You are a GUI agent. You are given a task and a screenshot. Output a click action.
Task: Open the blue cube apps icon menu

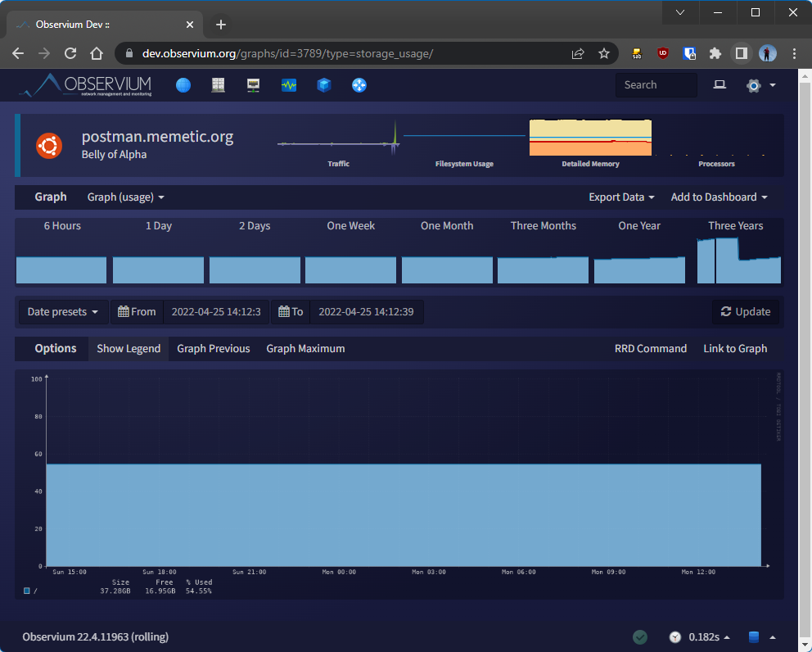[324, 85]
